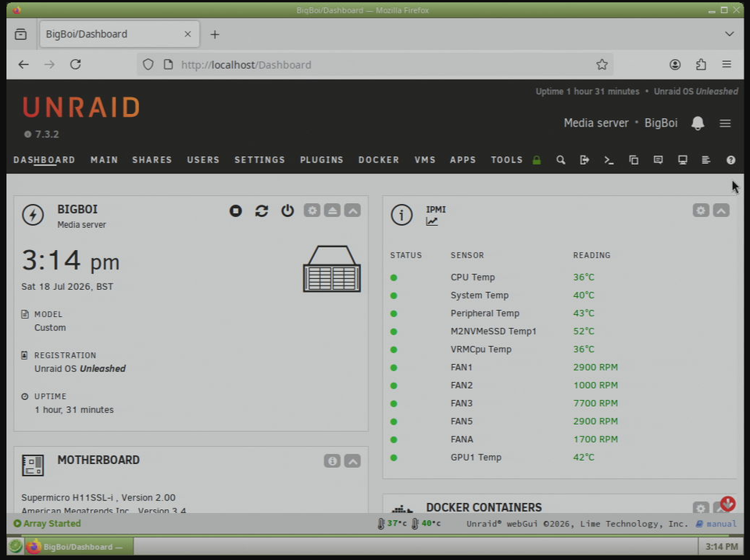Open the Shares tab
750x560 pixels.
152,160
